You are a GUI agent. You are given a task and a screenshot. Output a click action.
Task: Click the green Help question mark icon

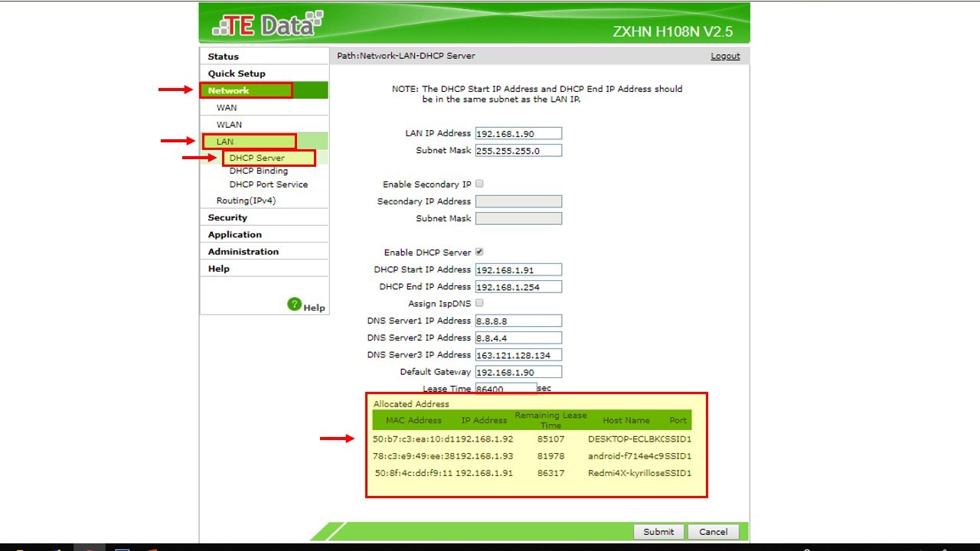click(x=295, y=305)
